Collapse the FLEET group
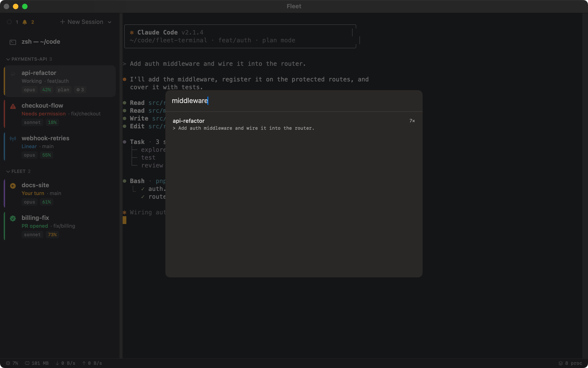This screenshot has width=588, height=368. tap(8, 171)
